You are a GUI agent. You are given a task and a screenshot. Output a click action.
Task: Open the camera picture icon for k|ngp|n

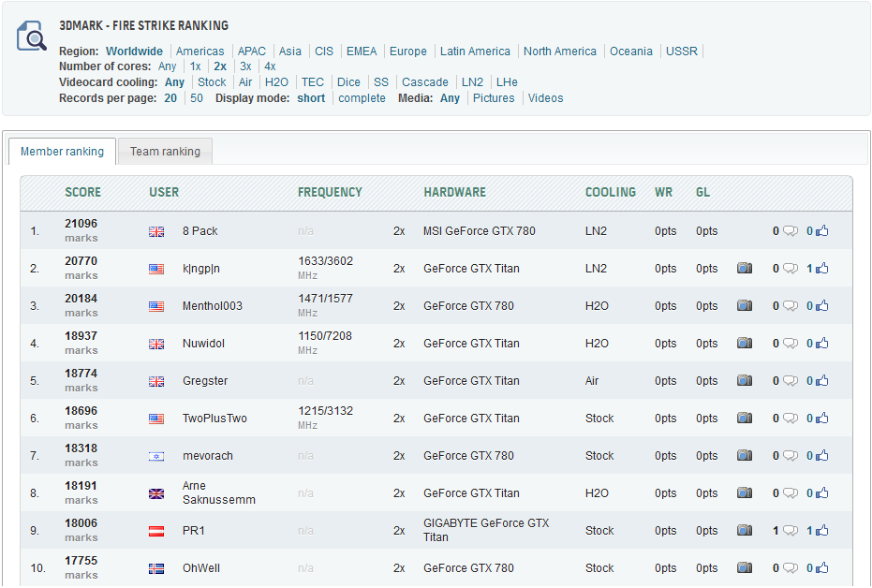pyautogui.click(x=745, y=269)
